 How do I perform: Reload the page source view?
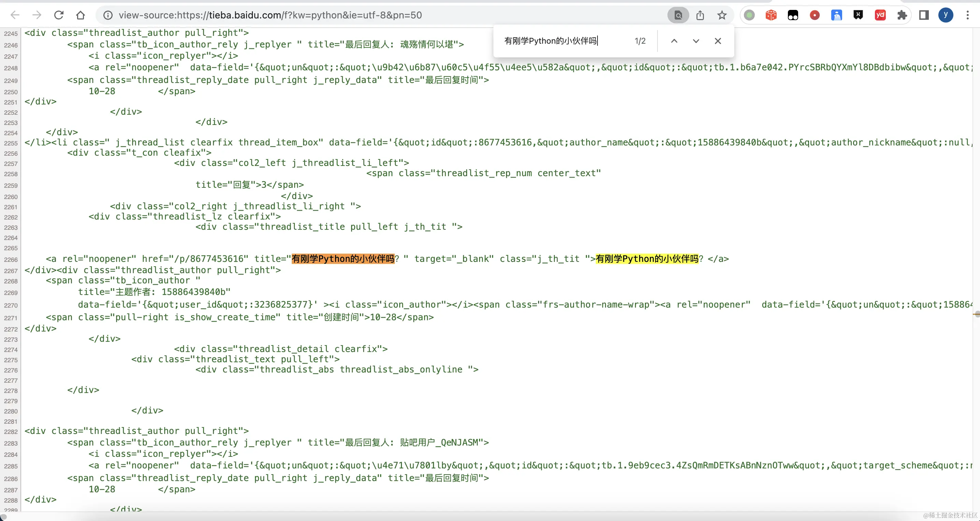59,15
